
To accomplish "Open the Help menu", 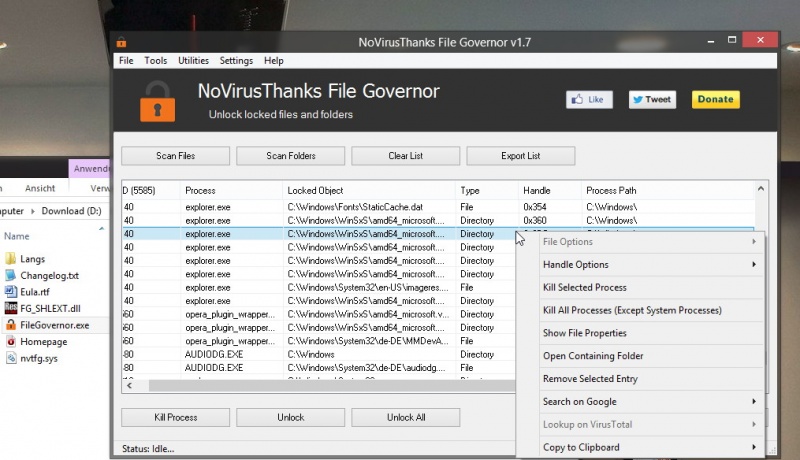I will tap(273, 61).
